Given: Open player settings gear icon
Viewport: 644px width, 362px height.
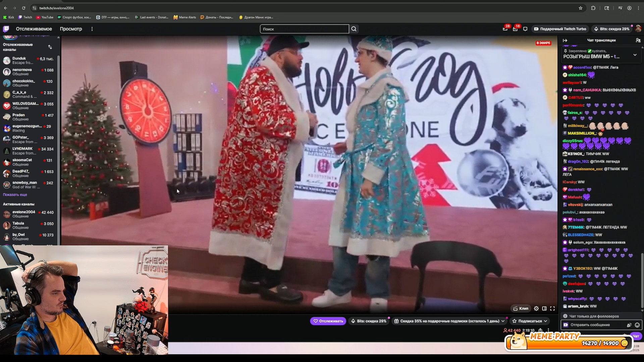Looking at the screenshot, I should [536, 308].
